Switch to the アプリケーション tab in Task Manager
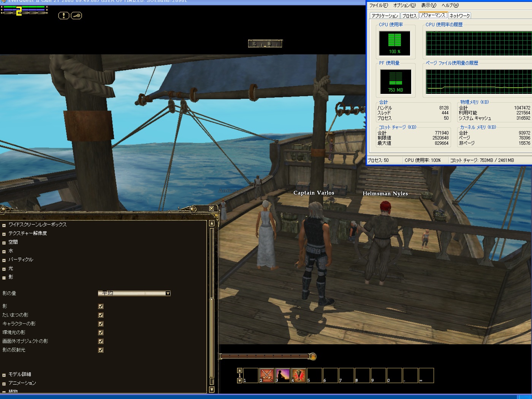This screenshot has height=399, width=532. click(x=385, y=16)
